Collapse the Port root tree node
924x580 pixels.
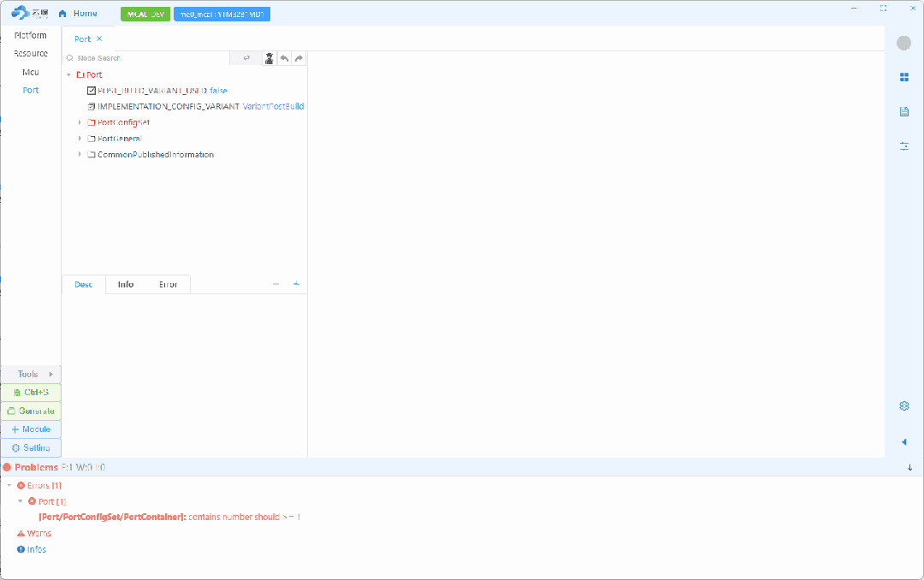click(x=69, y=75)
